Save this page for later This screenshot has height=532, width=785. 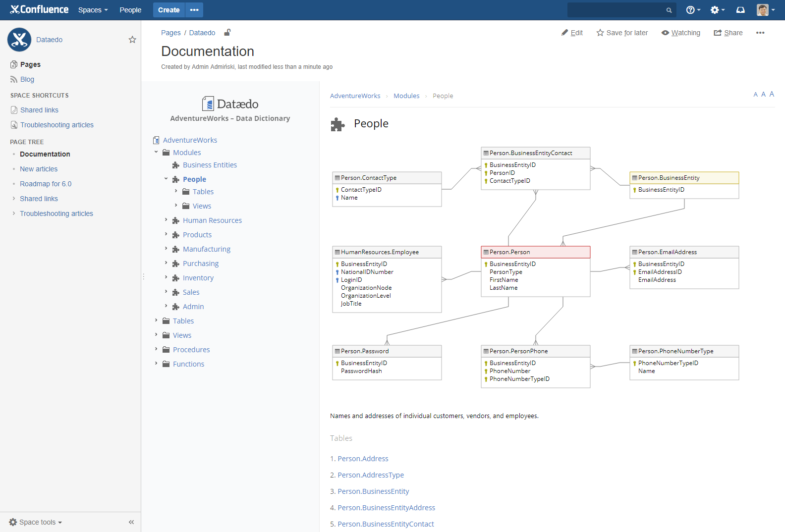coord(622,33)
